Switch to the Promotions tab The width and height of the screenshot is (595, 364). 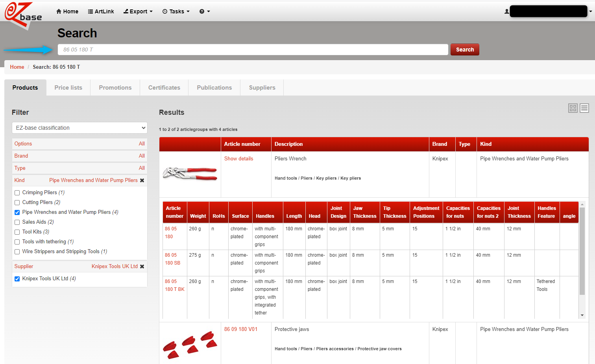pyautogui.click(x=115, y=88)
